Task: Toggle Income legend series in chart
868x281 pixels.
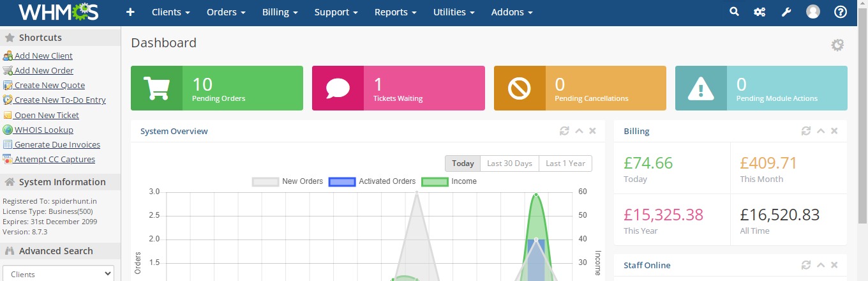Action: pyautogui.click(x=449, y=181)
